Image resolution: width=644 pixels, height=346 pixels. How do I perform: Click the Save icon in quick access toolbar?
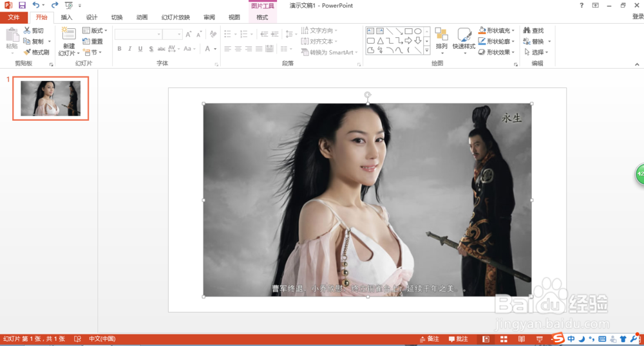tap(22, 5)
